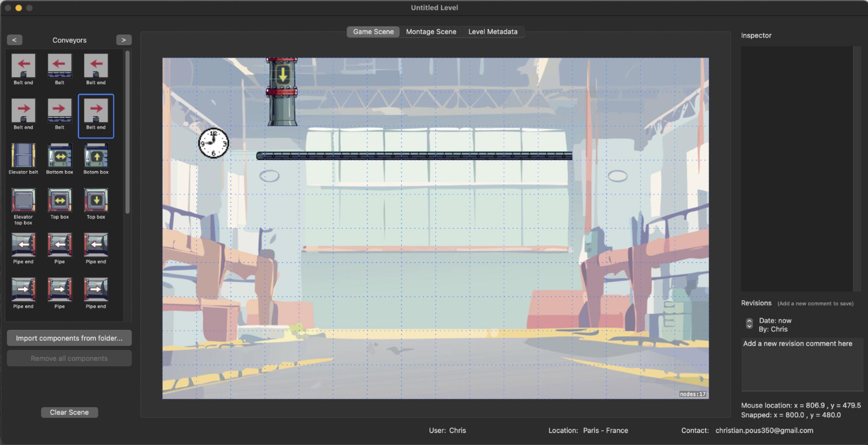Pick the Elevator top box component

(x=23, y=200)
